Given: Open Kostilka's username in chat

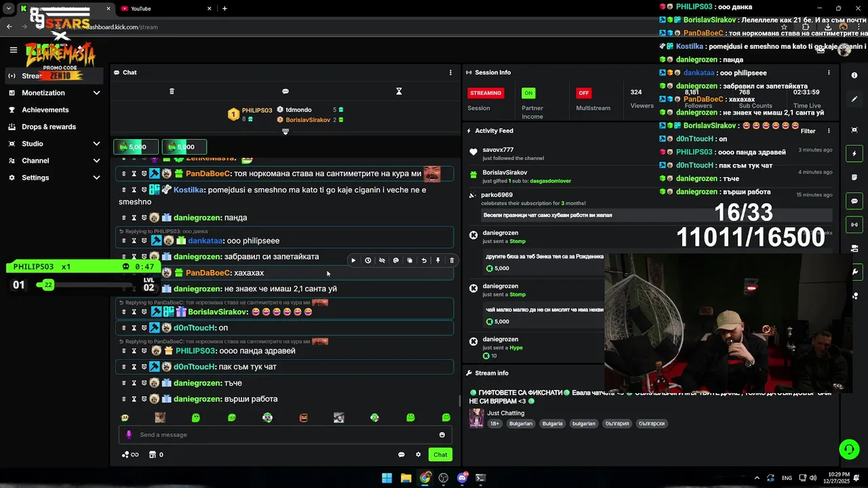Looking at the screenshot, I should [189, 190].
